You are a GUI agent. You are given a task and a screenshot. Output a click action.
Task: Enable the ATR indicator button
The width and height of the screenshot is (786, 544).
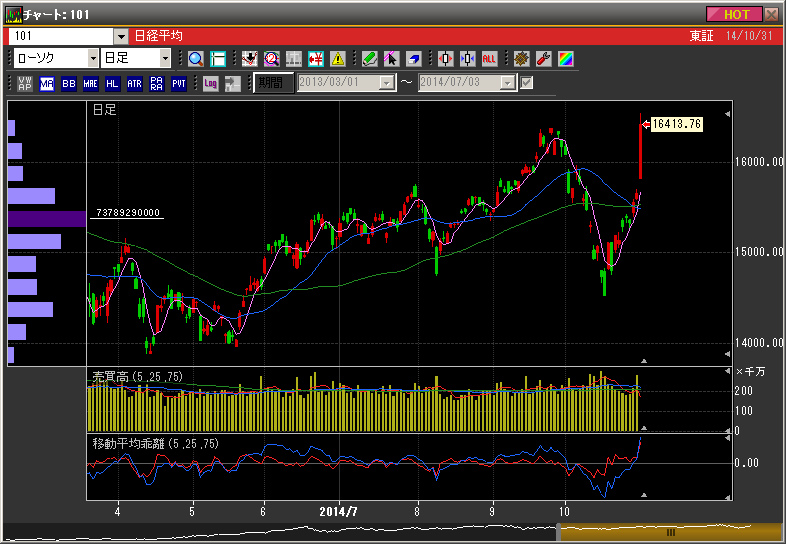[x=135, y=83]
